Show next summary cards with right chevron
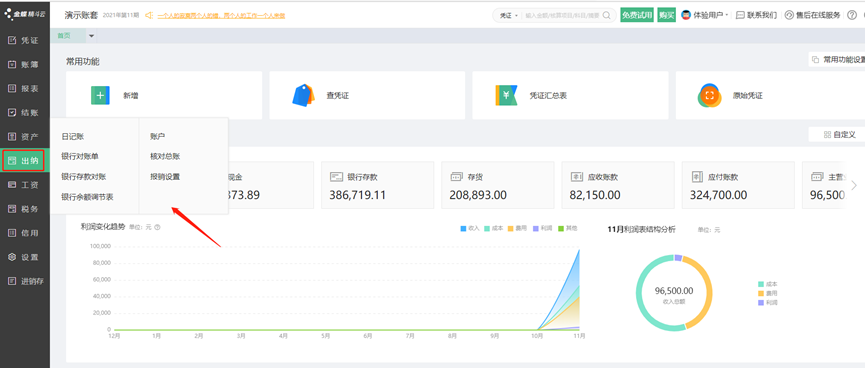865x368 pixels. pyautogui.click(x=854, y=185)
